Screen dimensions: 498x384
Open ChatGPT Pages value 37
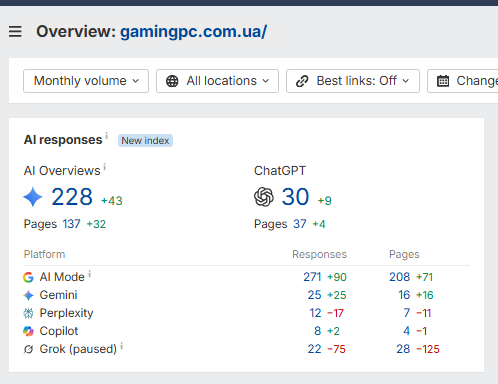[x=300, y=224]
